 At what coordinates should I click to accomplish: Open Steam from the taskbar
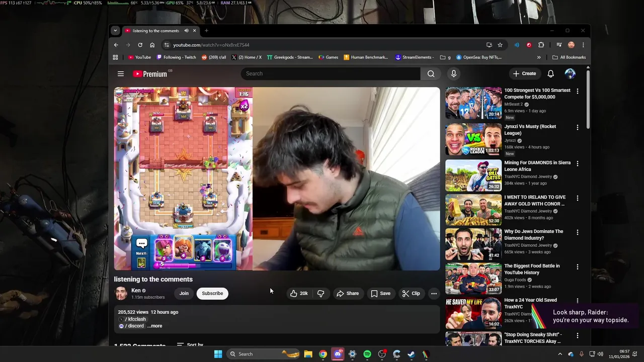point(411,354)
